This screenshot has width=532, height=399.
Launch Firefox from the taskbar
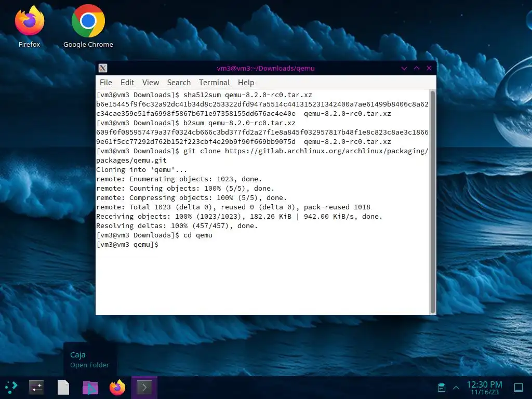point(117,387)
